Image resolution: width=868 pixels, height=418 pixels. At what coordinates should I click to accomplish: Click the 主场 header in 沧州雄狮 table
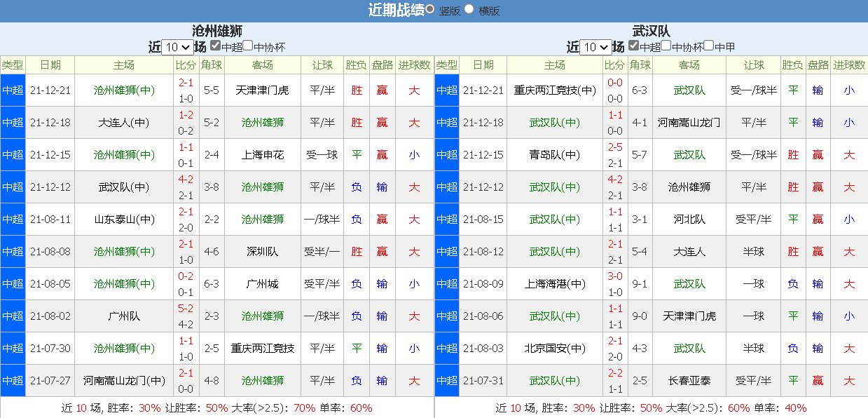coord(125,65)
